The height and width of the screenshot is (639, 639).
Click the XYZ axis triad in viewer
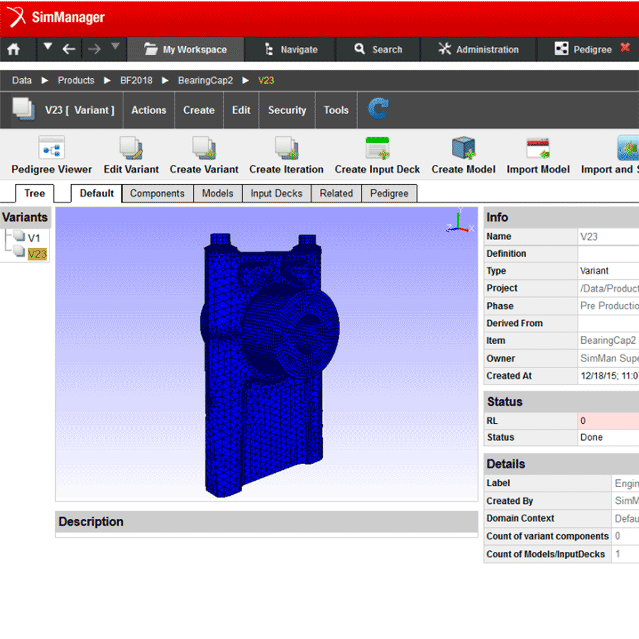point(460,222)
